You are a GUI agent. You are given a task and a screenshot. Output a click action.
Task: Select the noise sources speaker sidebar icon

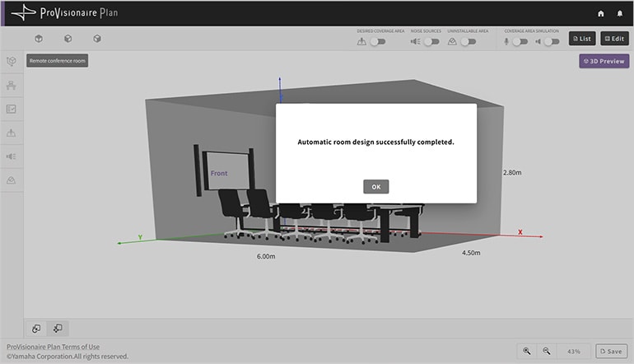12,156
